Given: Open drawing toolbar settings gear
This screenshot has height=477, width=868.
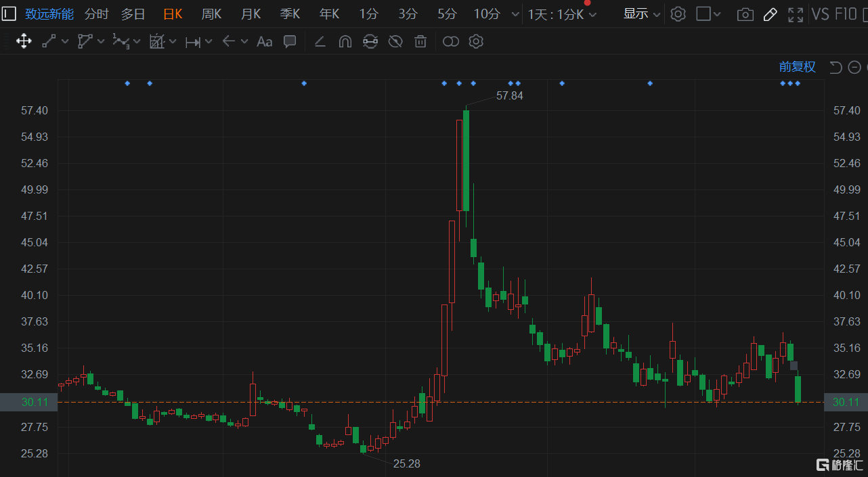Looking at the screenshot, I should 476,42.
